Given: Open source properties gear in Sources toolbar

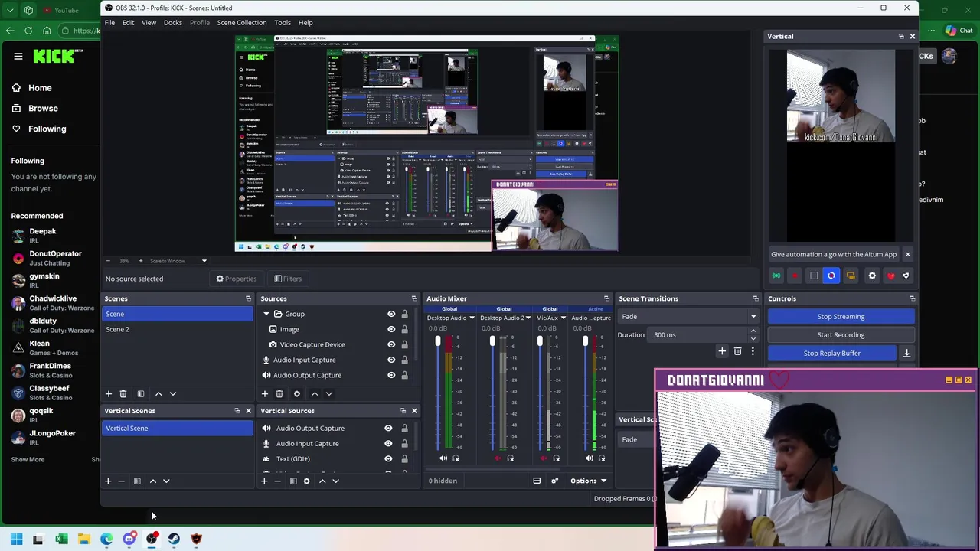Looking at the screenshot, I should point(297,393).
